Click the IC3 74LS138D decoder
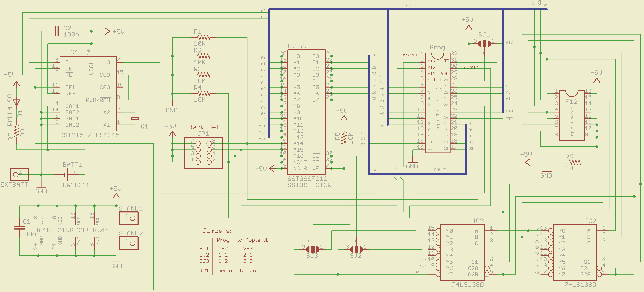644x292 pixels. click(x=462, y=252)
